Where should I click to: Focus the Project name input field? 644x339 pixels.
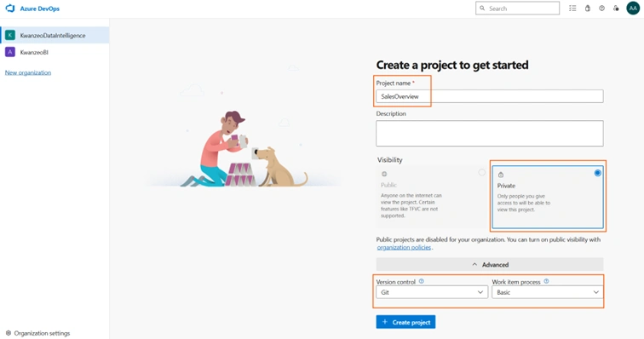pyautogui.click(x=490, y=96)
